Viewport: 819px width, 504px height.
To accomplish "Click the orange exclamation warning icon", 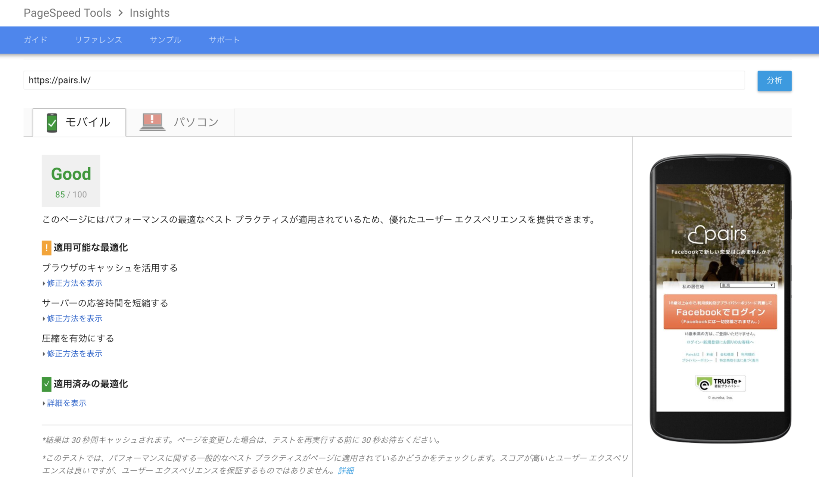I will tap(46, 248).
